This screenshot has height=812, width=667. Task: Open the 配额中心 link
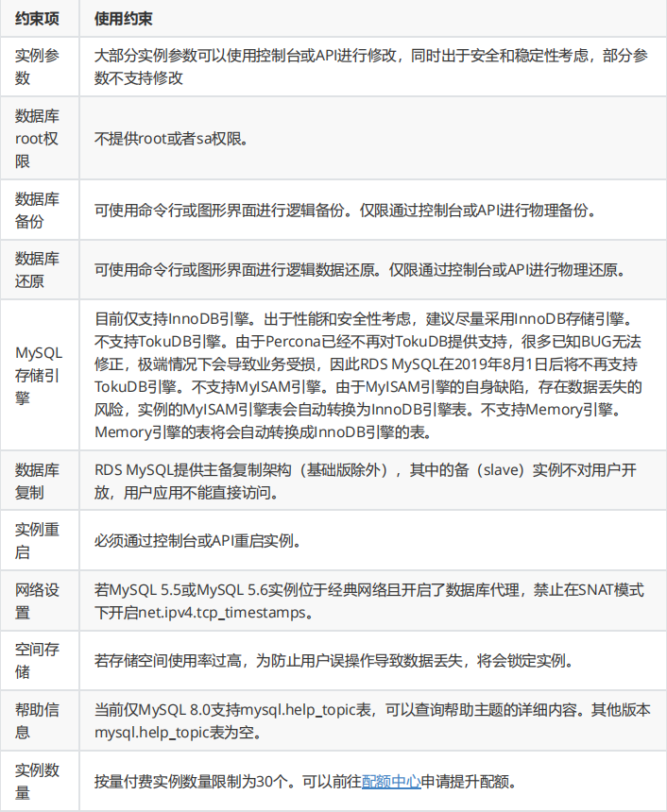(x=391, y=781)
